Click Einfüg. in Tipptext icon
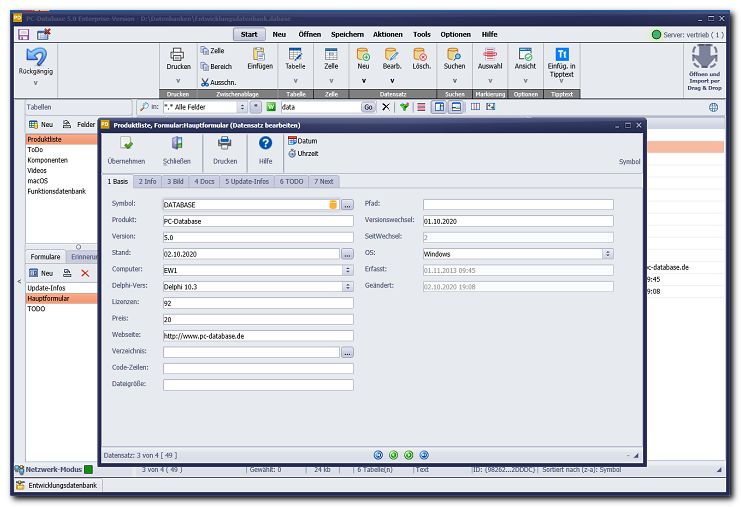Image resolution: width=741 pixels, height=507 pixels. (x=561, y=54)
